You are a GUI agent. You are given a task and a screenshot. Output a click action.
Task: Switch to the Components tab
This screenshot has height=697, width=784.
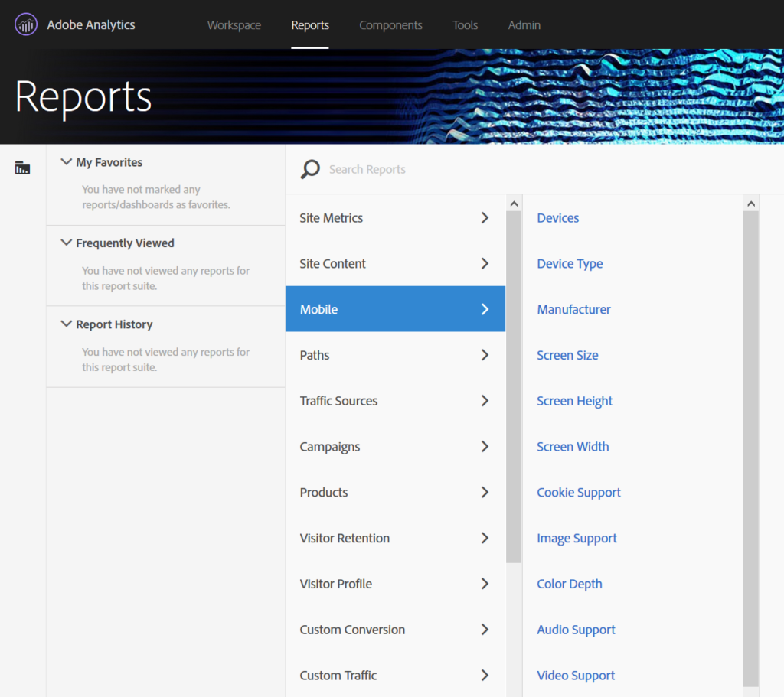(390, 25)
